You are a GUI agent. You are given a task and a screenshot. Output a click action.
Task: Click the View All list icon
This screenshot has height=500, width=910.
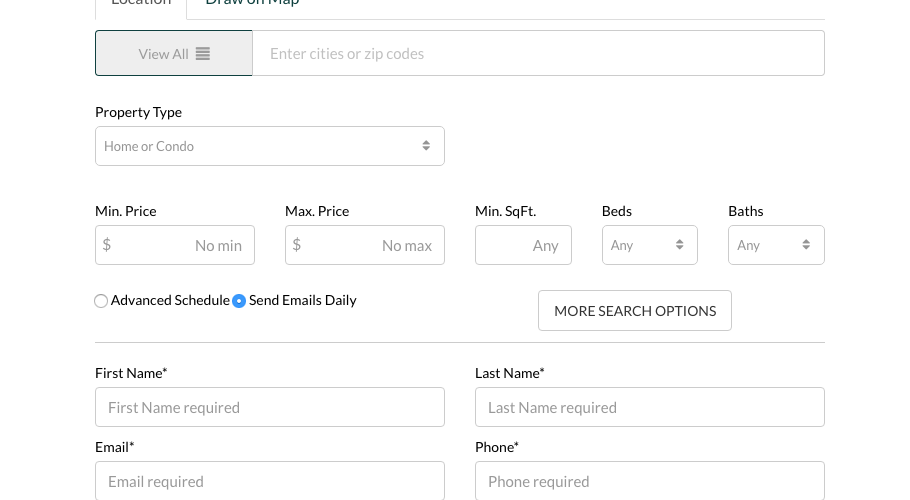[x=203, y=54]
